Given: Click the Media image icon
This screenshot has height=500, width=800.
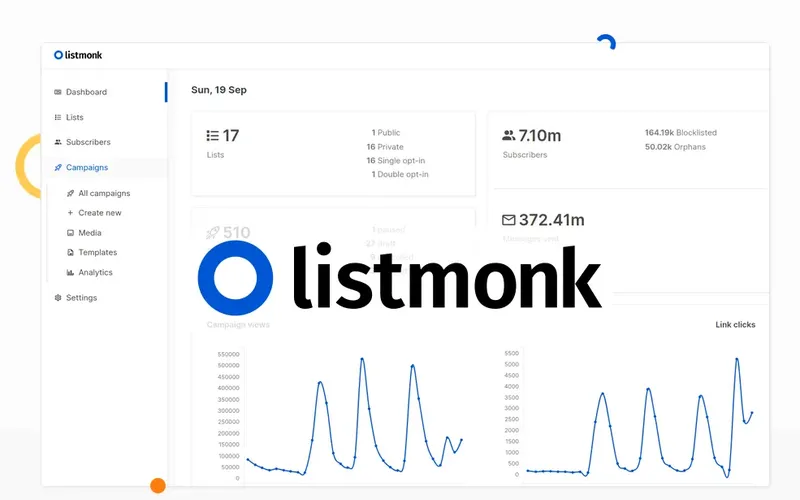Looking at the screenshot, I should (x=70, y=233).
